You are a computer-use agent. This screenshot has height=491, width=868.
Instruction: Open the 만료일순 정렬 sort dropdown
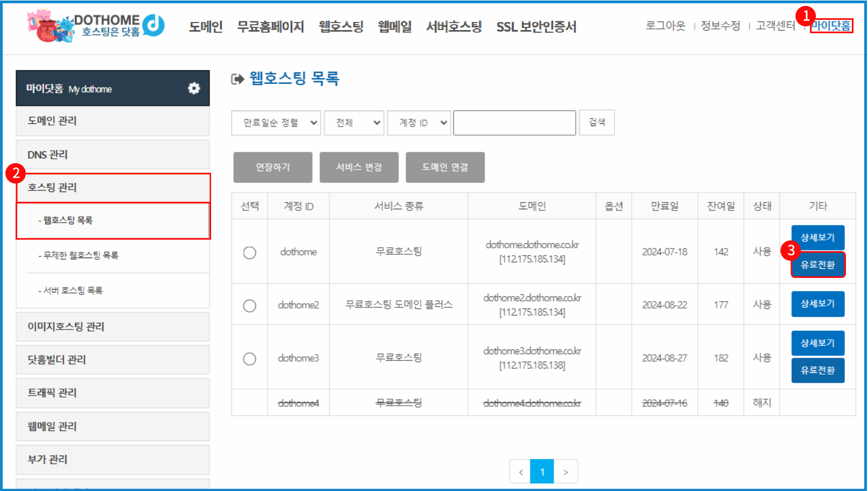(x=276, y=123)
